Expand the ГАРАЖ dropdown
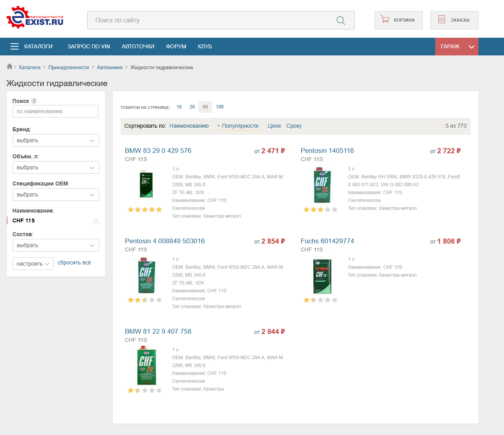504x435 pixels. [457, 46]
